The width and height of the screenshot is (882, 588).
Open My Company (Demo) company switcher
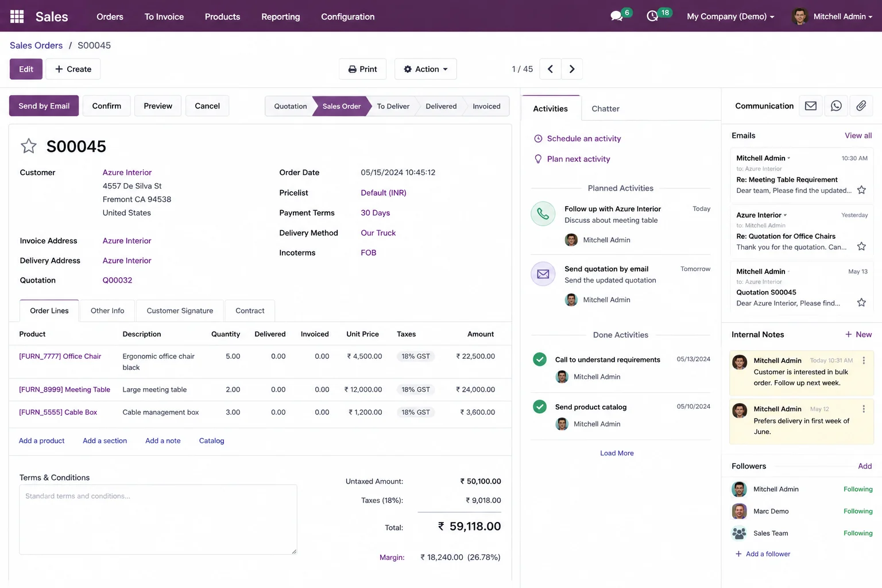pyautogui.click(x=730, y=16)
